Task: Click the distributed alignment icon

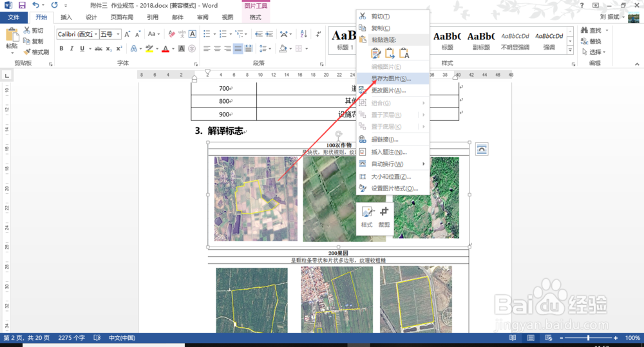Action: (249, 49)
